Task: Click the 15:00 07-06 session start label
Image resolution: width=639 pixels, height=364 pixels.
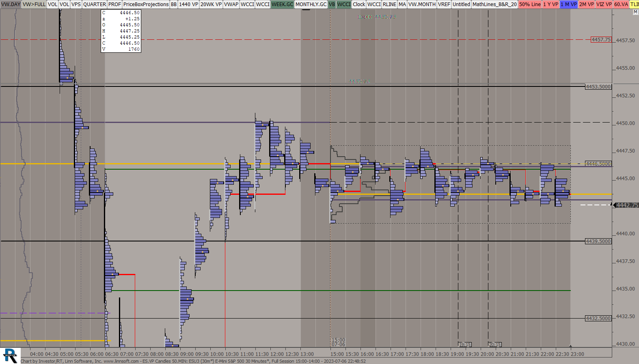Action: [x=338, y=342]
